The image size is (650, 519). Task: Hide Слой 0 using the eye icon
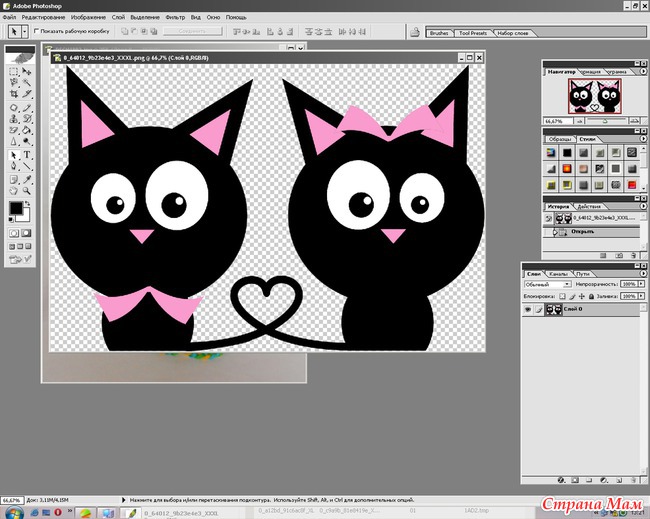coord(529,311)
